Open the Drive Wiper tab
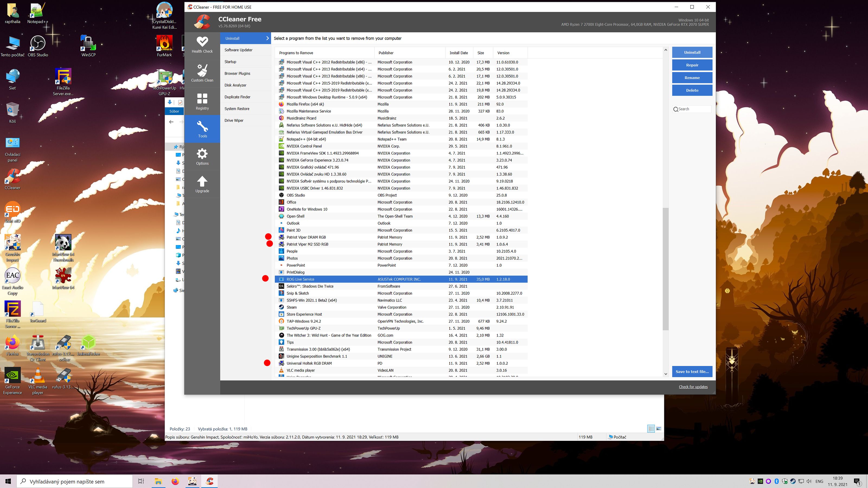Image resolution: width=868 pixels, height=488 pixels. coord(246,121)
